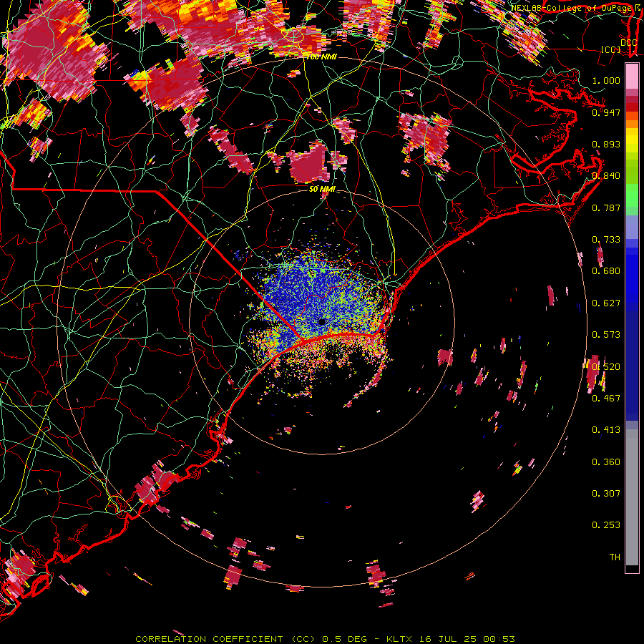The height and width of the screenshot is (644, 644).
Task: Click the 0.947 color scale label
Action: [606, 112]
